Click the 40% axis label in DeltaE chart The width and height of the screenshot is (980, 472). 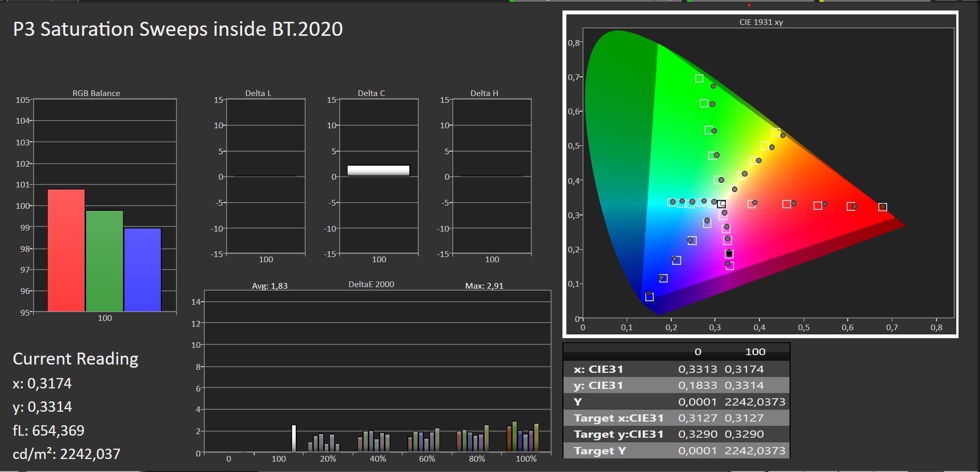tap(378, 459)
